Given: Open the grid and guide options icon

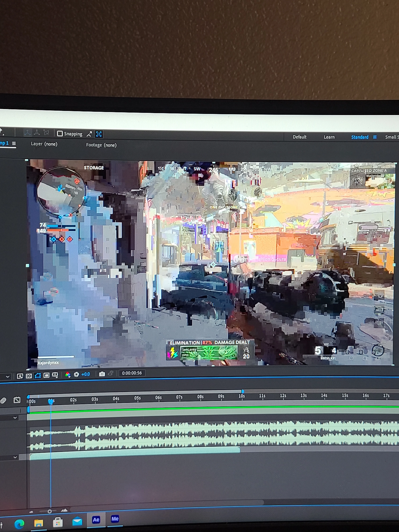Looking at the screenshot, I should click(x=55, y=375).
